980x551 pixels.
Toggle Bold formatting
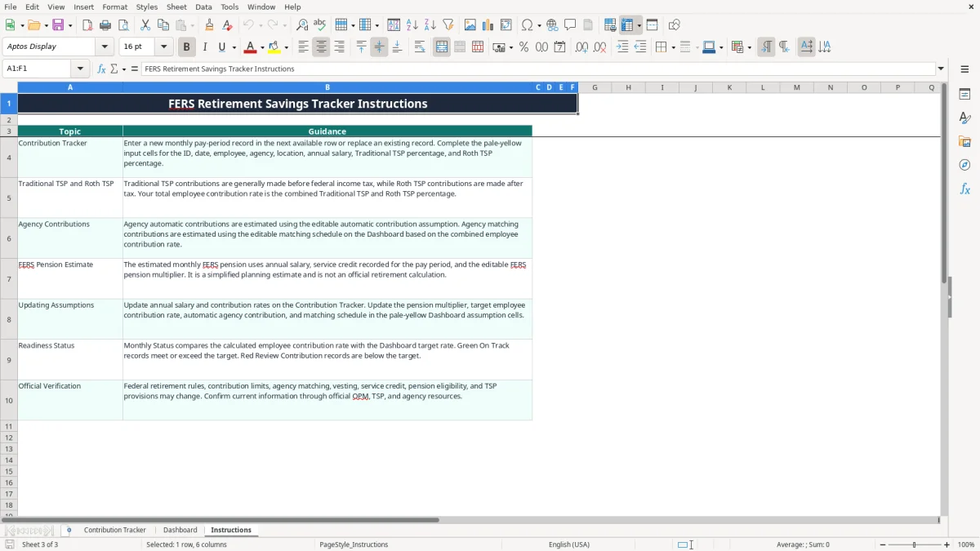tap(186, 47)
